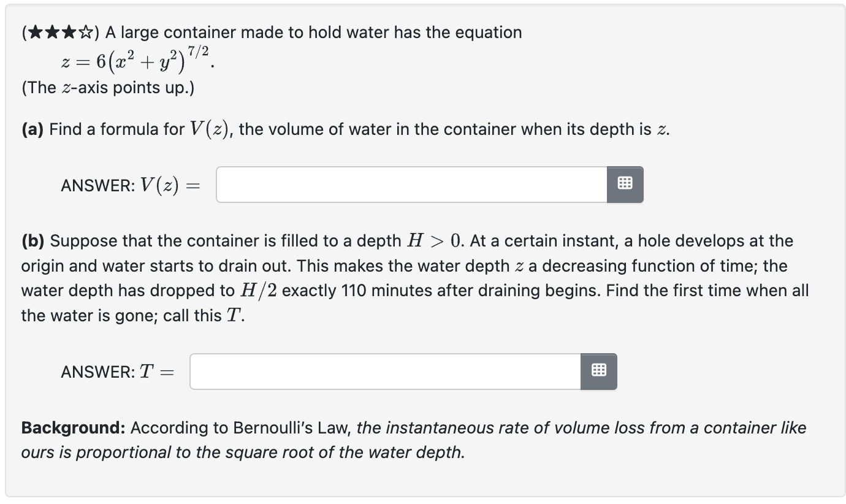This screenshot has width=846, height=504.
Task: Select the third filled difficulty star
Action: 69,32
